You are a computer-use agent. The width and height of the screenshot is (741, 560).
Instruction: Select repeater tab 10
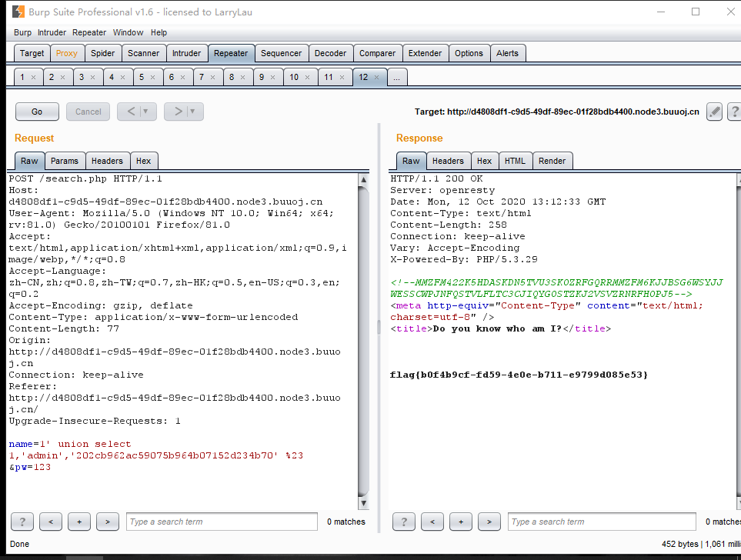point(294,77)
